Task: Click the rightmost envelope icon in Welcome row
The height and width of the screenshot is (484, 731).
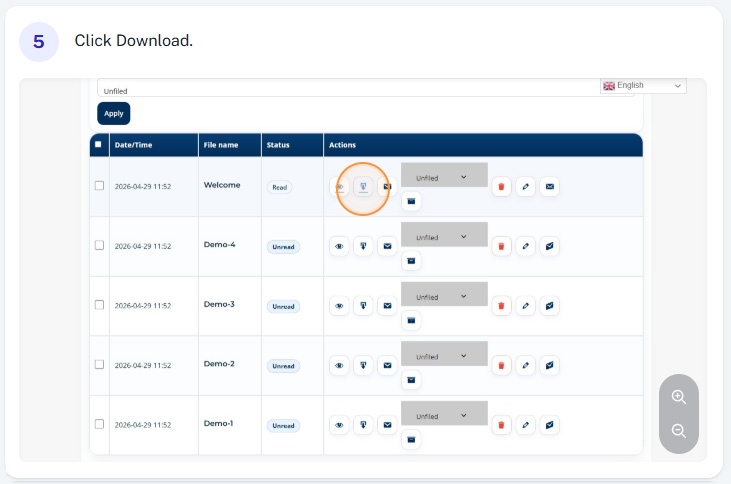Action: click(x=550, y=187)
